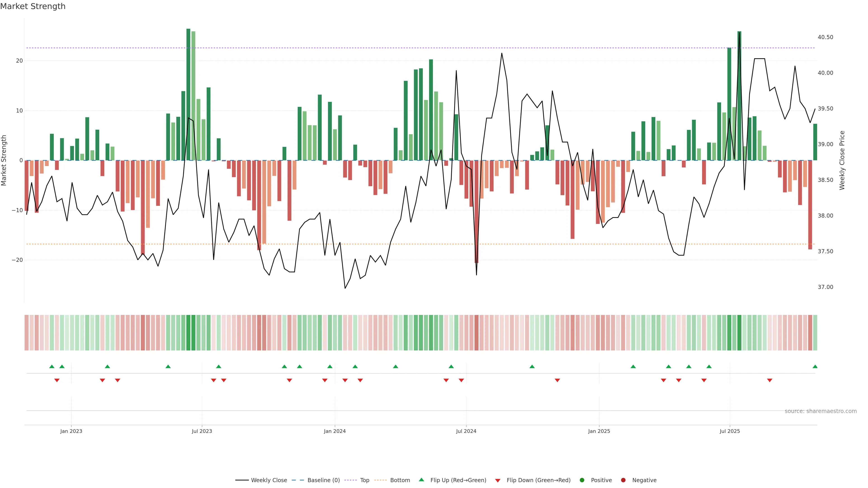Click the rightmost green flip-up triangle marker
Viewport: 868px width, 488px height.
pyautogui.click(x=815, y=366)
